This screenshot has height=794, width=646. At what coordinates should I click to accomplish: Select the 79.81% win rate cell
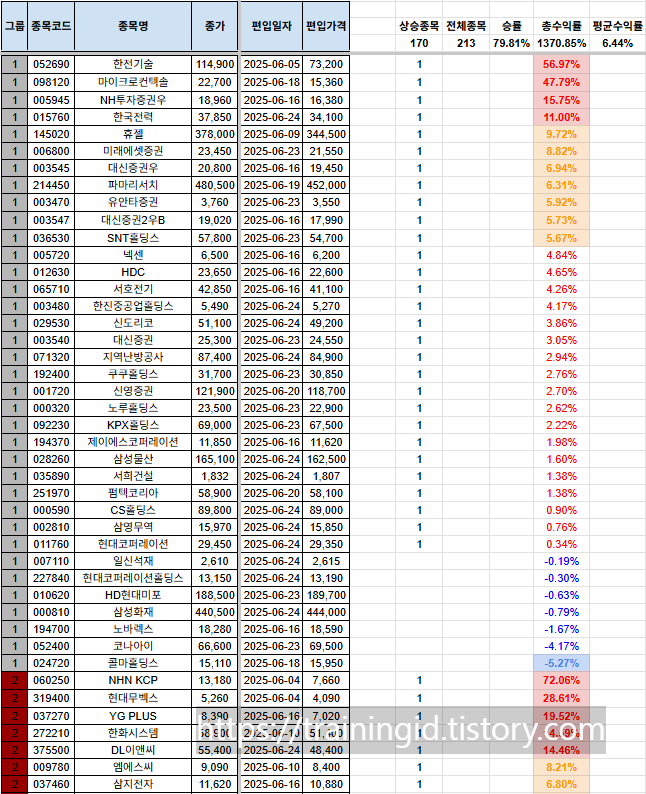point(511,43)
